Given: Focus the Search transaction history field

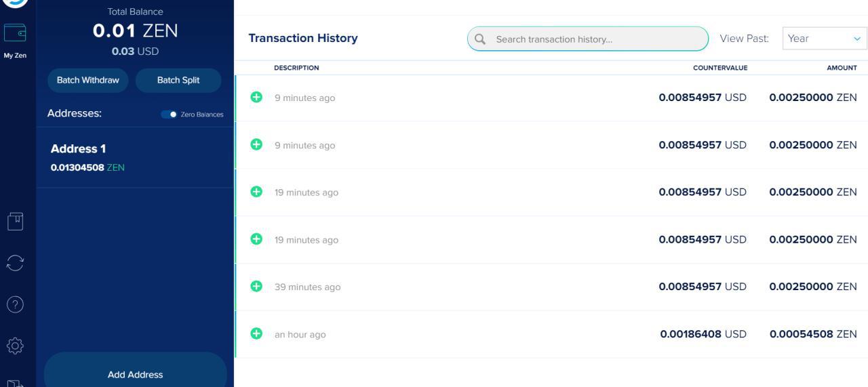Looking at the screenshot, I should coord(597,39).
